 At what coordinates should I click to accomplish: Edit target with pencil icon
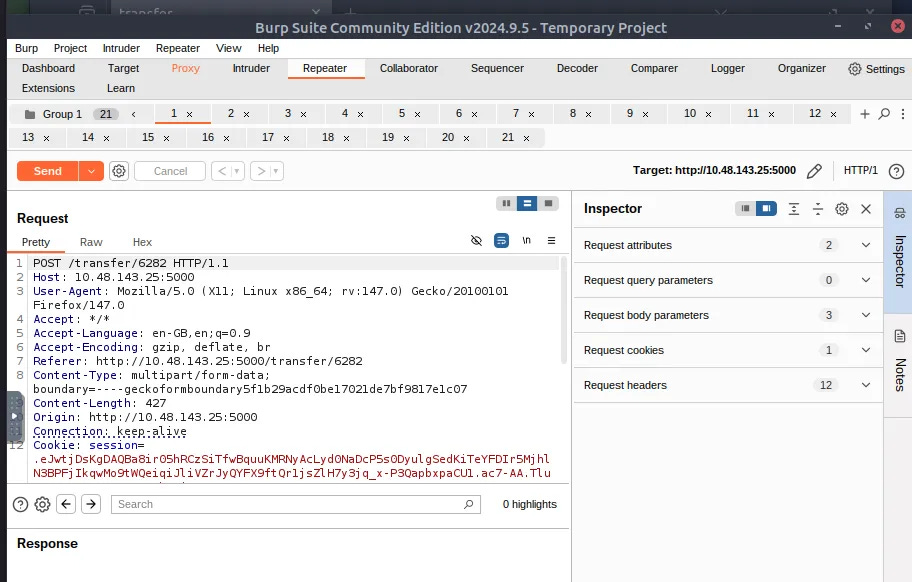pos(814,171)
